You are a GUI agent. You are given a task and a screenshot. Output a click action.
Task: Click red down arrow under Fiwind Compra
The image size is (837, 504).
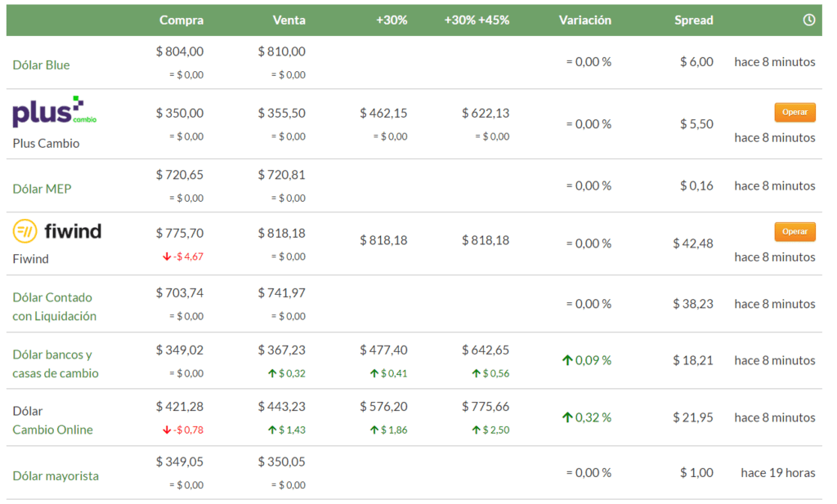tap(167, 256)
